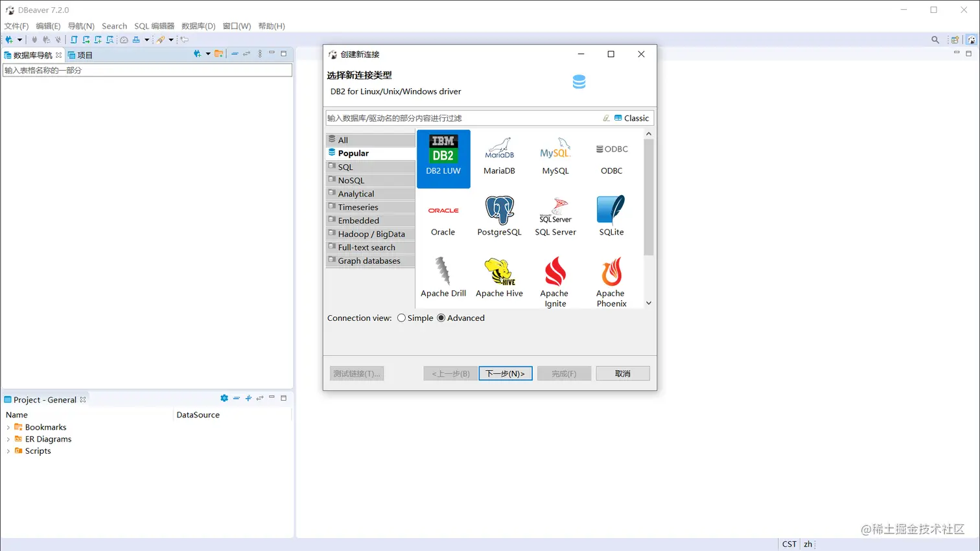Click the grey Connect plug icon in main toolbar

tap(34, 40)
